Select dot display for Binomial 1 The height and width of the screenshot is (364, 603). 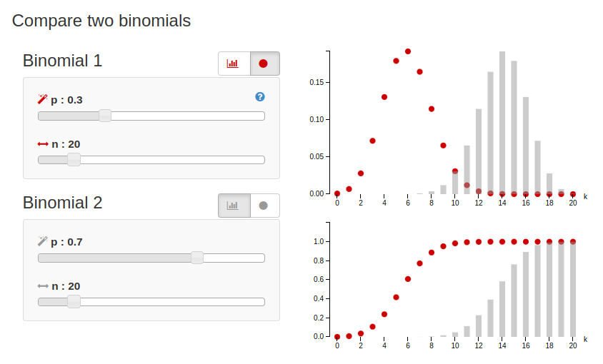coord(264,64)
